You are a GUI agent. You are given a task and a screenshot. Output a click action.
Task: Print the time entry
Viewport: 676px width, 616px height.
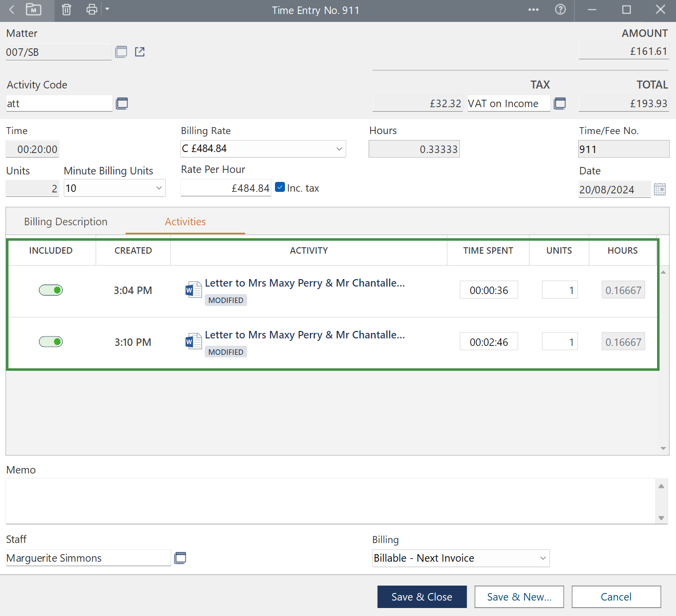click(x=92, y=10)
